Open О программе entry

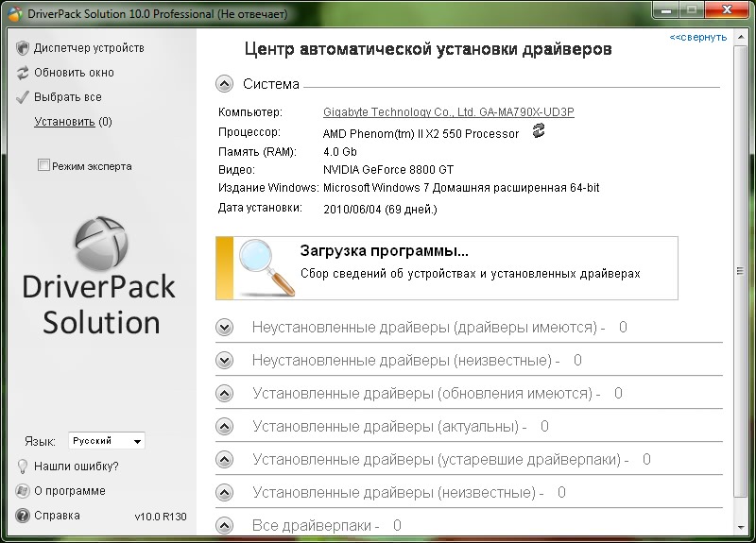pos(69,491)
